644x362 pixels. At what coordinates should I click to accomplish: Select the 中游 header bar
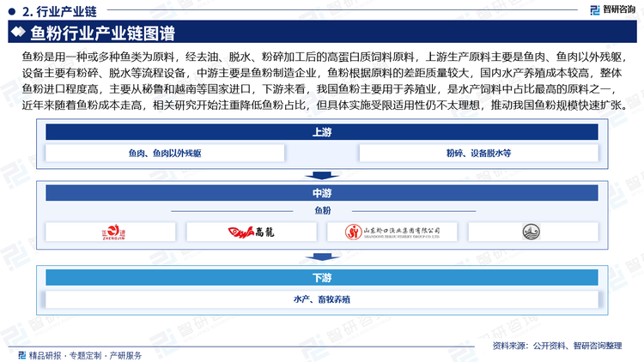322,193
